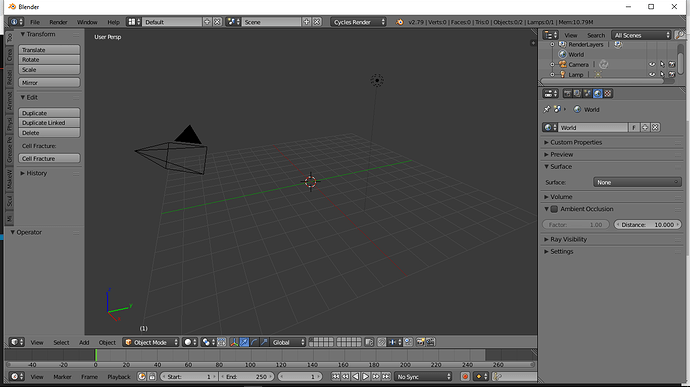
Task: Toggle the 3D manipulator widget
Action: pos(234,342)
